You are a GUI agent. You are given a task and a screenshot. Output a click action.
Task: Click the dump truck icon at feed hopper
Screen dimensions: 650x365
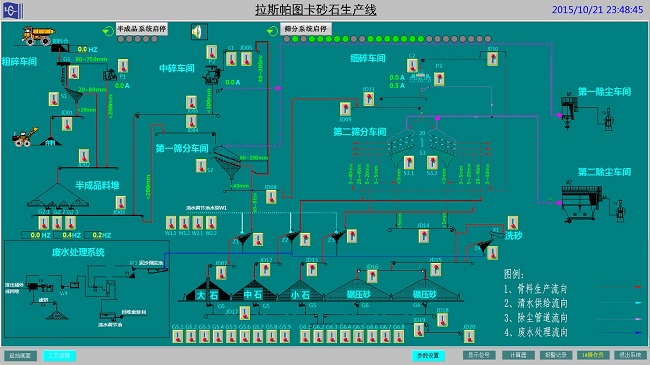tap(39, 36)
